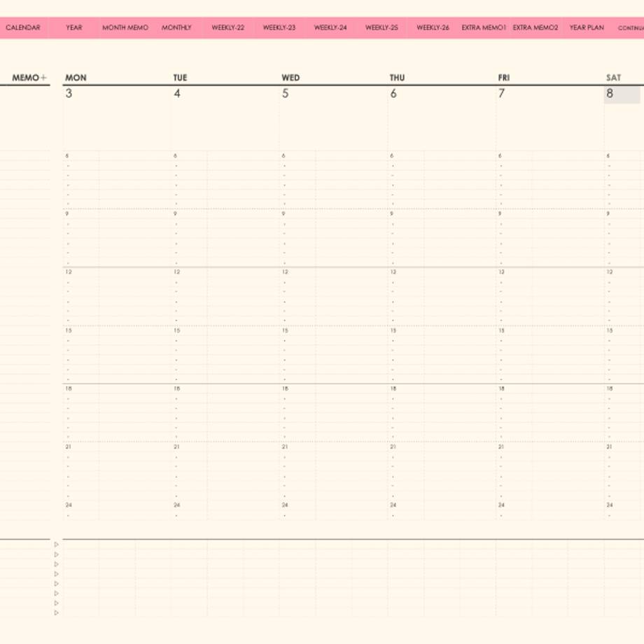The width and height of the screenshot is (644, 644).
Task: Open the EXTRA MEMO1 tab
Action: pyautogui.click(x=484, y=27)
